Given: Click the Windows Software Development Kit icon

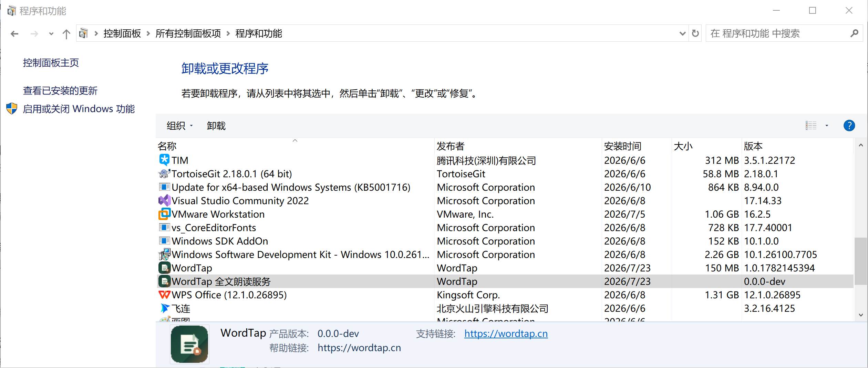Looking at the screenshot, I should 164,254.
